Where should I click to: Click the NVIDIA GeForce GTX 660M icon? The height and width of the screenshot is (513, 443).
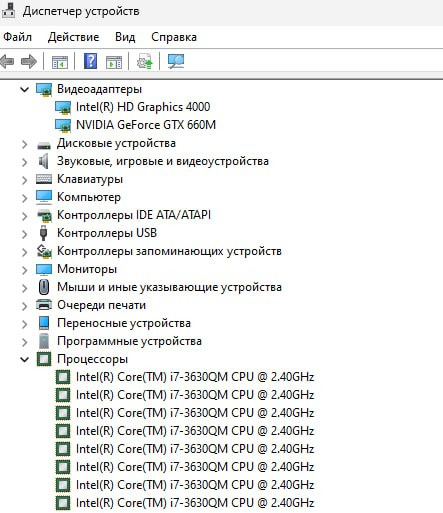(x=63, y=125)
